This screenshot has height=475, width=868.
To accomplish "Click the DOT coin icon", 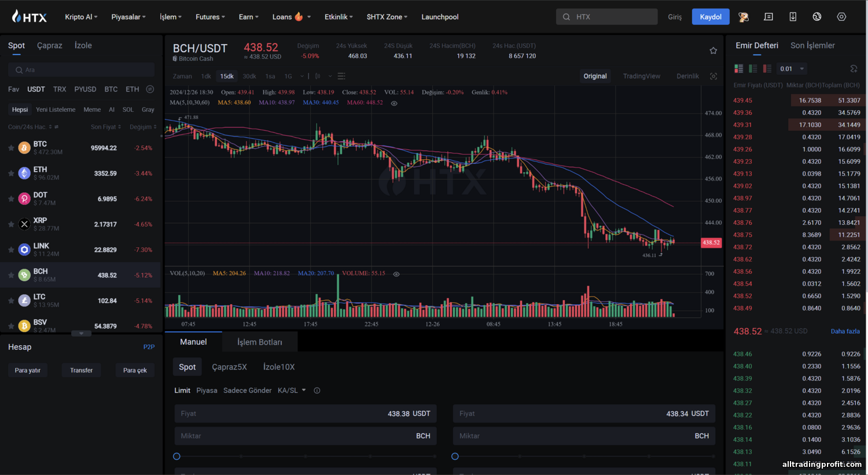I will tap(24, 199).
